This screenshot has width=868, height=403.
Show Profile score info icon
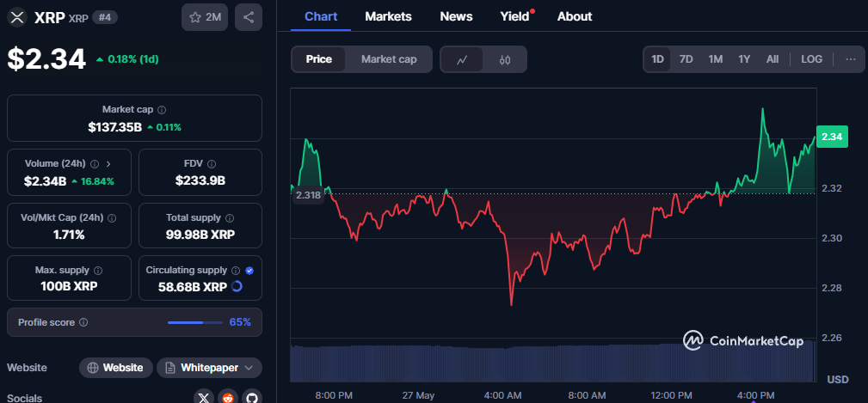pos(83,322)
